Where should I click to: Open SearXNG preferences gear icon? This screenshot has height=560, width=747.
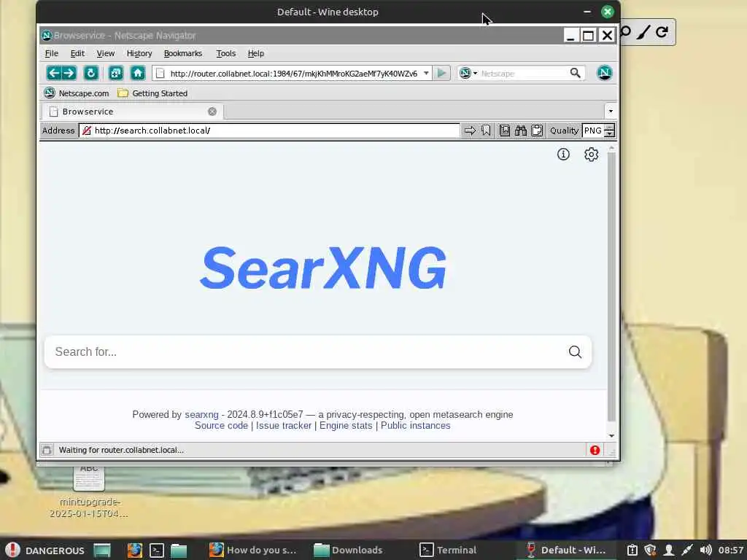click(591, 155)
